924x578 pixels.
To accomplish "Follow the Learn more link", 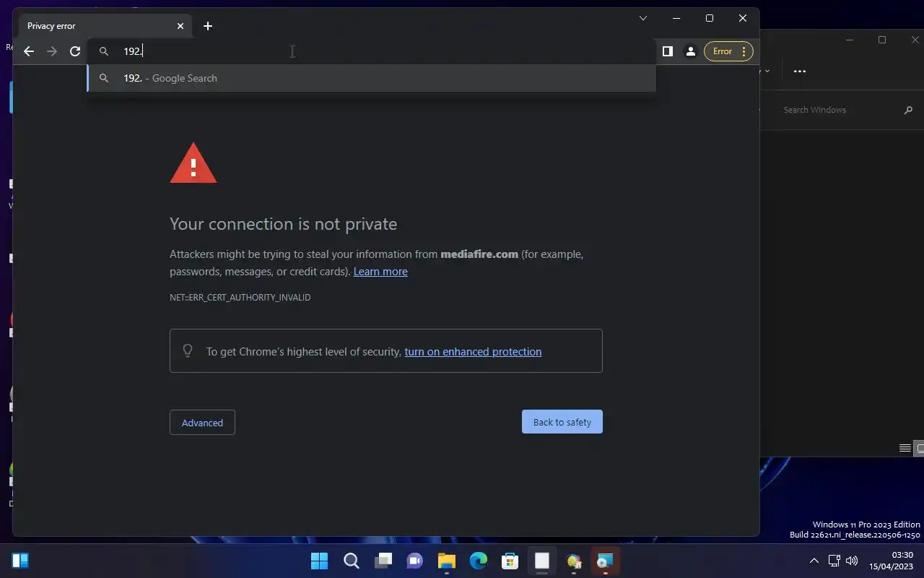I will 380,272.
